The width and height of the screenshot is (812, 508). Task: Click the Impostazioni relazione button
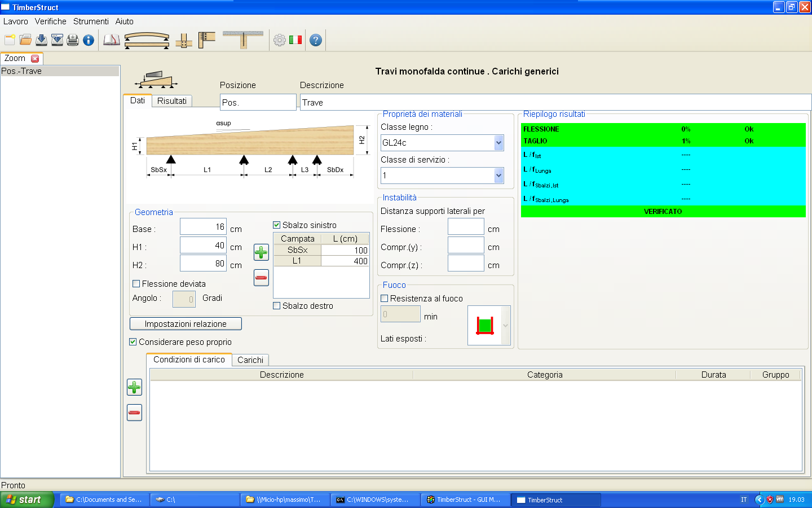[186, 324]
